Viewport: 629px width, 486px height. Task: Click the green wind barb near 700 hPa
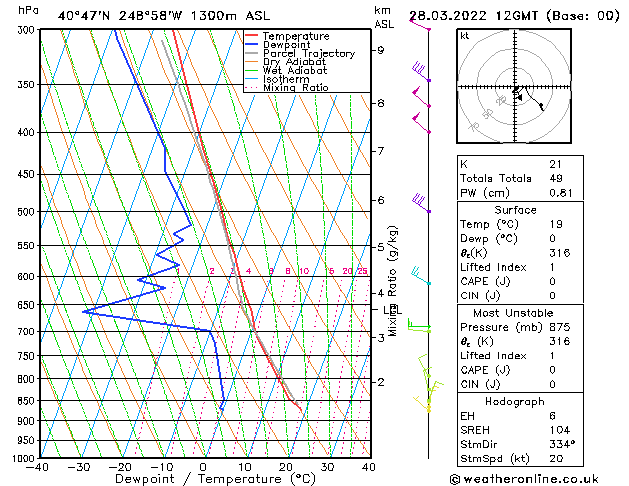coord(419,326)
